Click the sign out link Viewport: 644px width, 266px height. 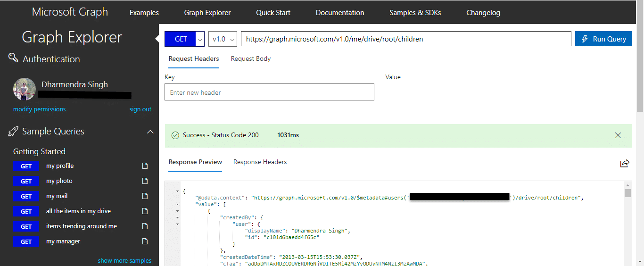(x=140, y=109)
